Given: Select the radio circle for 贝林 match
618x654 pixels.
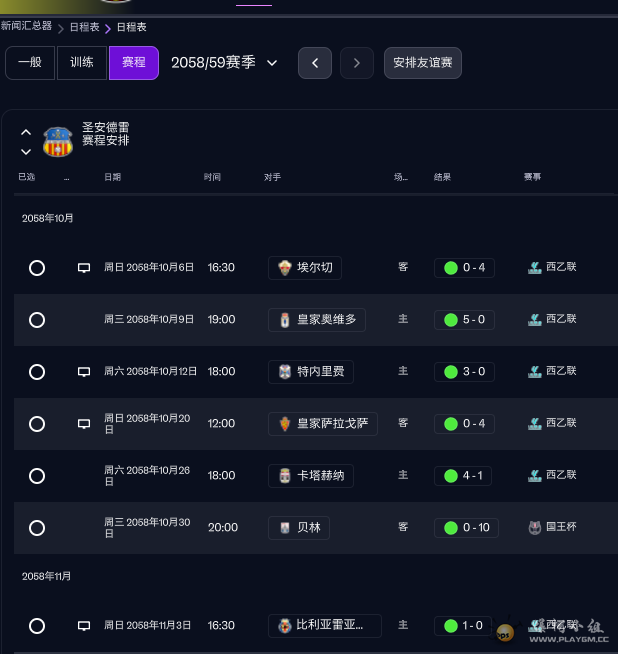Looking at the screenshot, I should tap(37, 528).
